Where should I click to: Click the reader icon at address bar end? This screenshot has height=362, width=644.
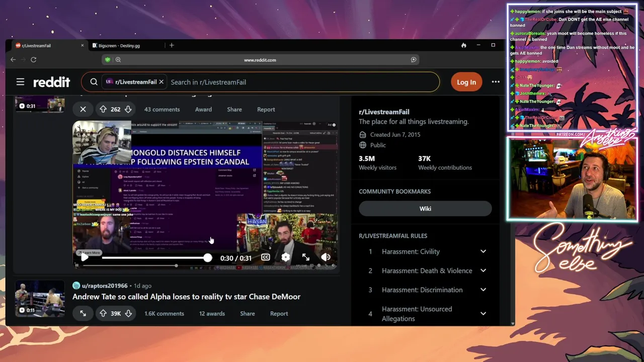click(x=414, y=60)
